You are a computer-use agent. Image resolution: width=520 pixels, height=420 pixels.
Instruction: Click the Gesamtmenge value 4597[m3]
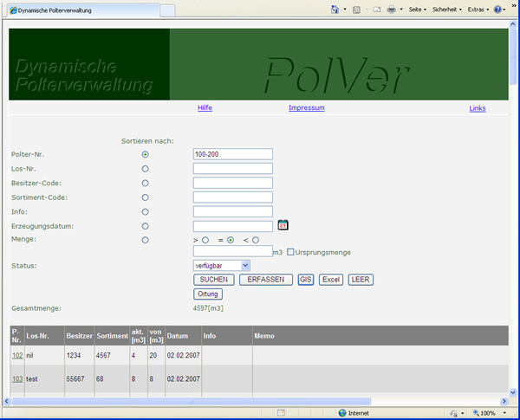[208, 308]
